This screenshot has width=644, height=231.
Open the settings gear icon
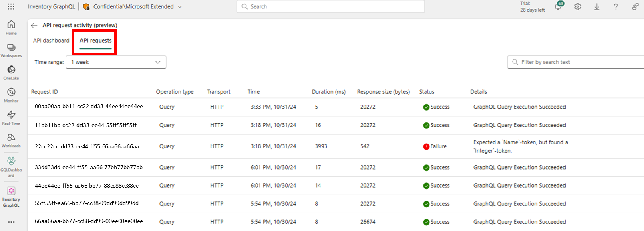point(578,6)
